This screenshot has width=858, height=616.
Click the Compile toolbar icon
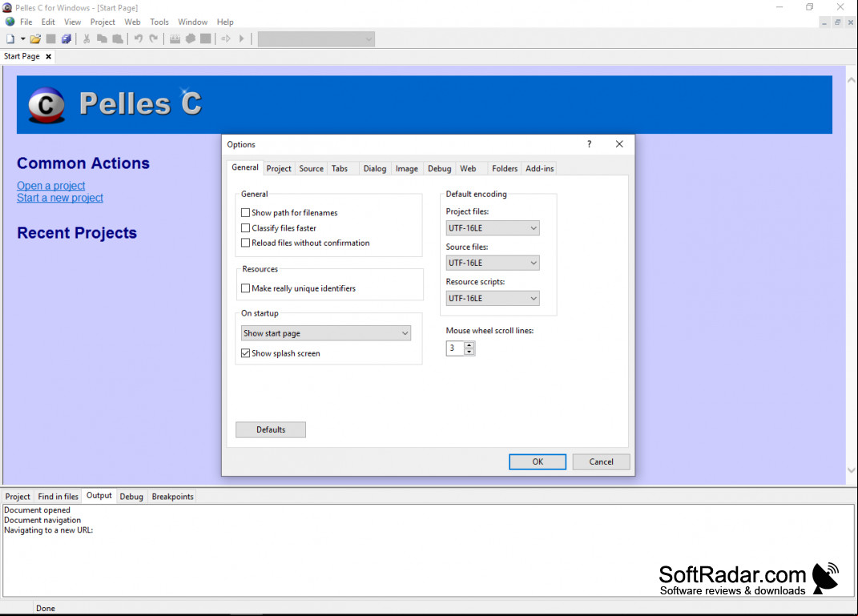[x=175, y=38]
